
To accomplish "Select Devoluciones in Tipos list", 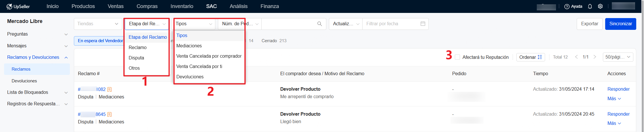I will pyautogui.click(x=209, y=77).
